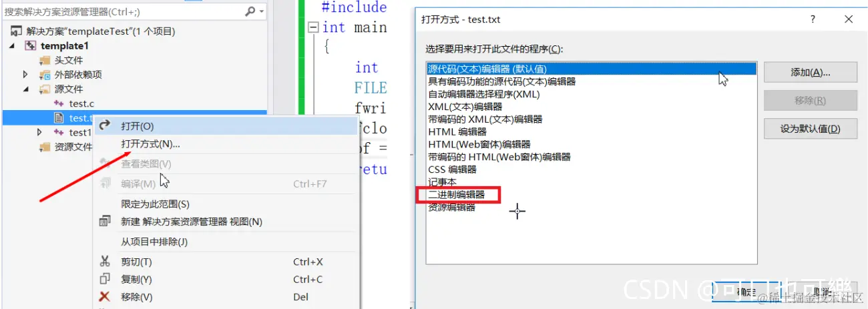
Task: Choose 复制(Y) in the context menu
Action: point(226,279)
